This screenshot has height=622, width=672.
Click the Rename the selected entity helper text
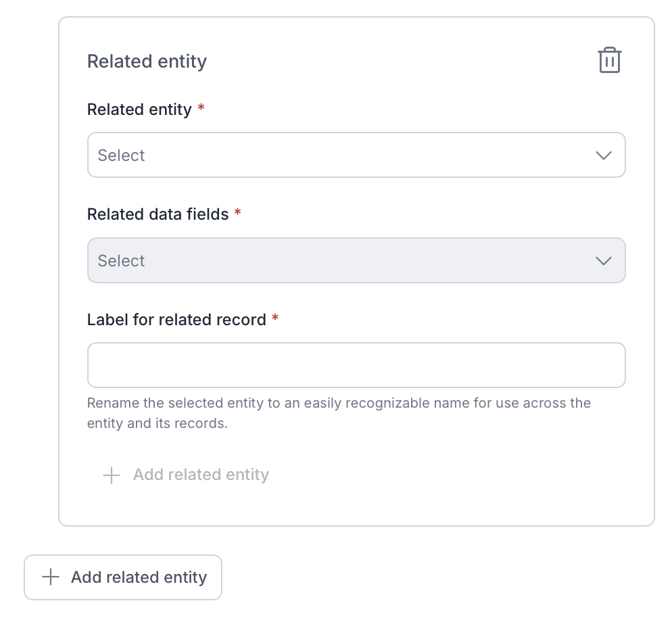[x=339, y=413]
